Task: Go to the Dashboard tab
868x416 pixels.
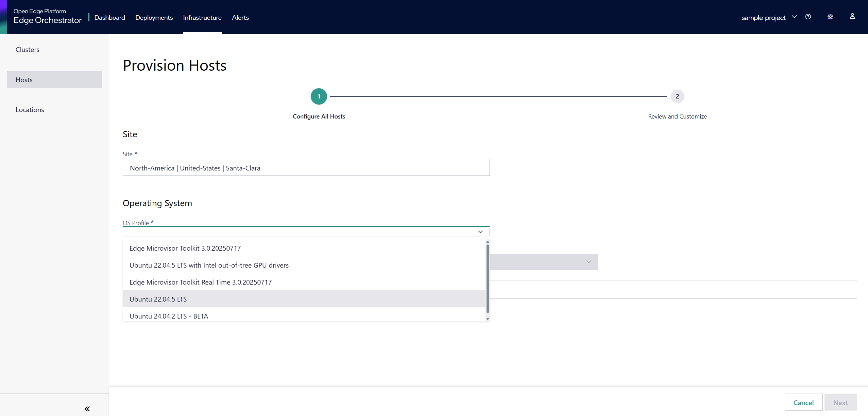Action: pyautogui.click(x=110, y=18)
